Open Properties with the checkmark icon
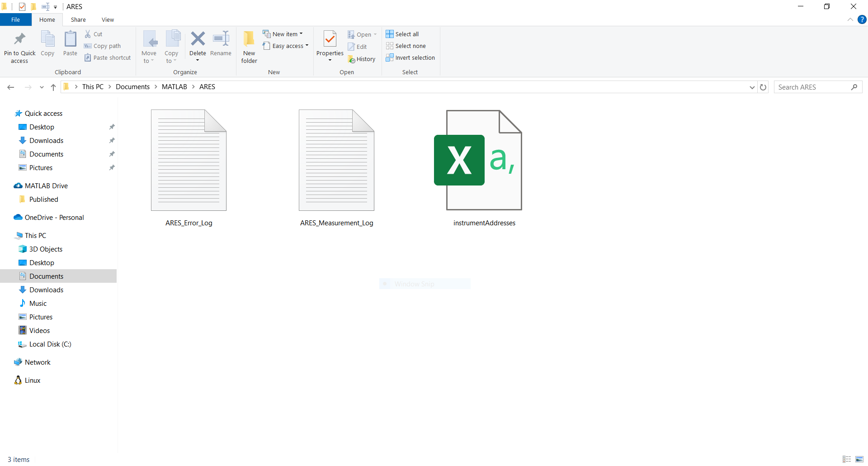This screenshot has height=466, width=868. (x=330, y=40)
